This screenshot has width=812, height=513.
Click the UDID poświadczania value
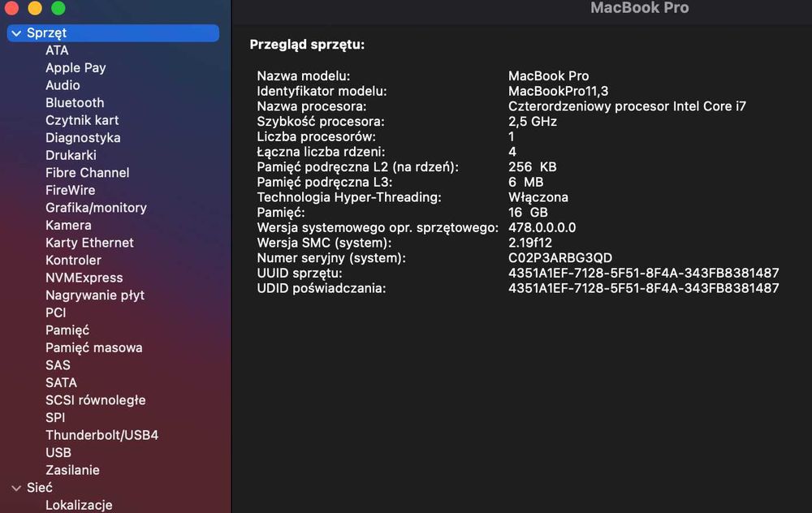click(644, 288)
